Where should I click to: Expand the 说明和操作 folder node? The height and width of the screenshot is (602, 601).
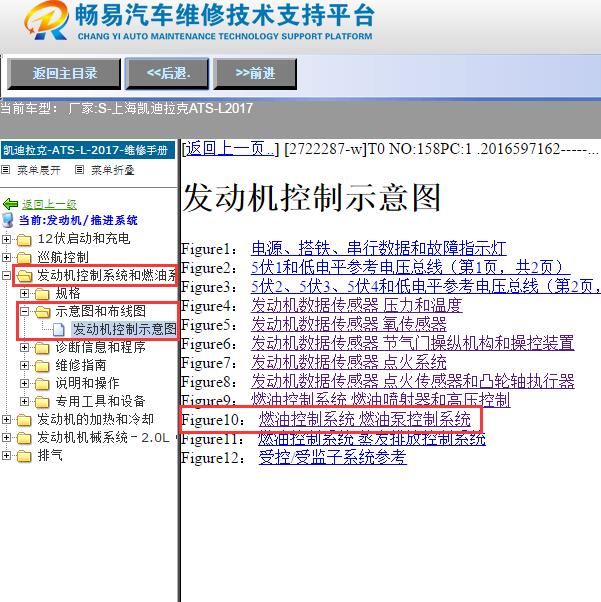(x=24, y=383)
